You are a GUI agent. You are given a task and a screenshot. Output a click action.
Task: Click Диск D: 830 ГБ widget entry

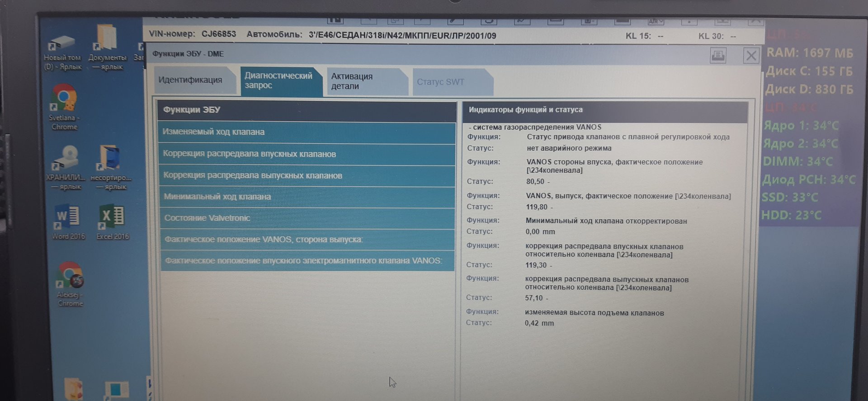click(x=809, y=90)
